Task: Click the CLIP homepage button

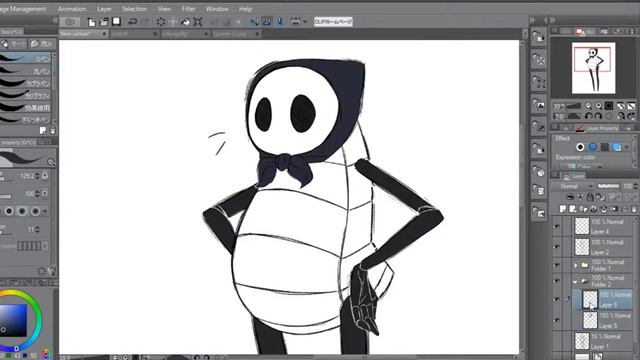Action: coord(333,22)
